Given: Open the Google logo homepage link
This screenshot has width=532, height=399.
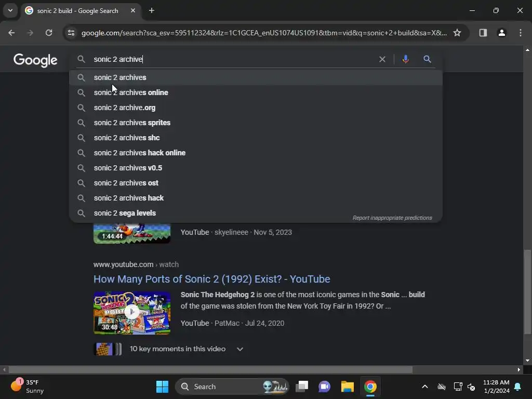Looking at the screenshot, I should point(35,60).
